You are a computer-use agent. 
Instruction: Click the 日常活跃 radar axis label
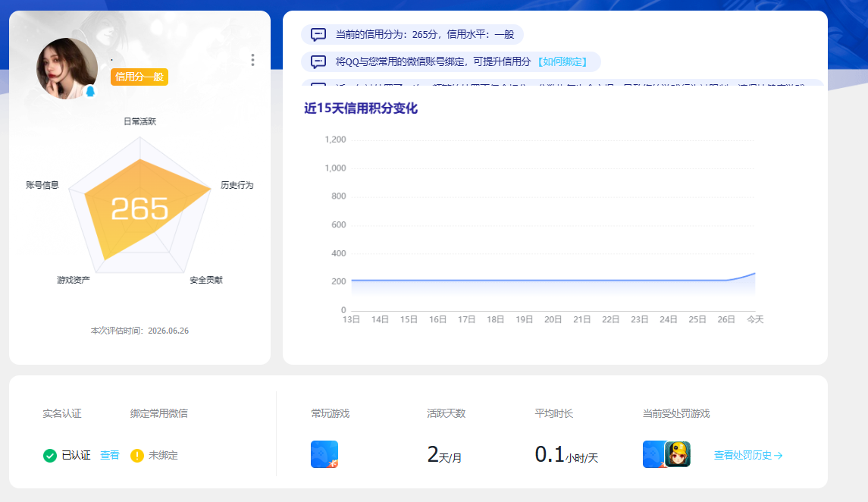[x=140, y=121]
